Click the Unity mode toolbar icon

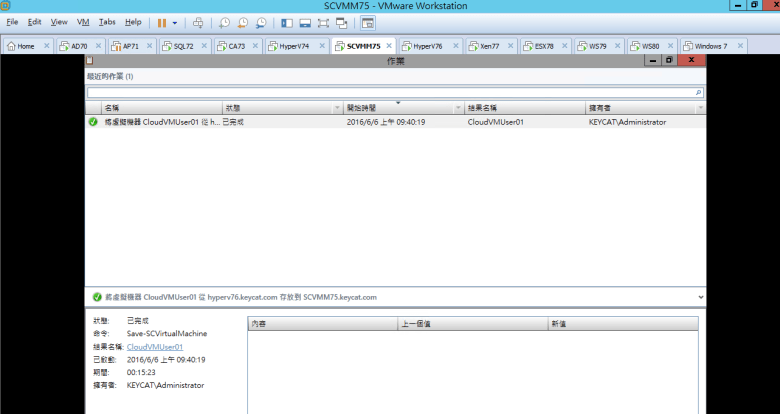pos(342,22)
